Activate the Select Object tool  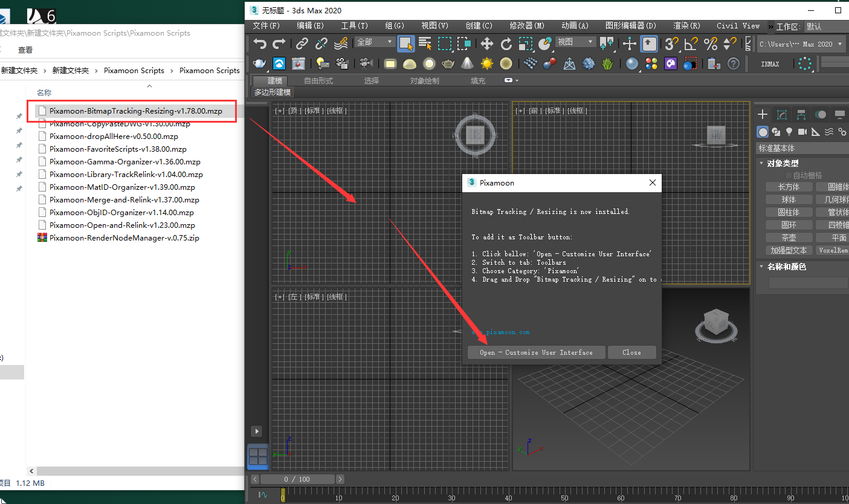click(x=406, y=44)
